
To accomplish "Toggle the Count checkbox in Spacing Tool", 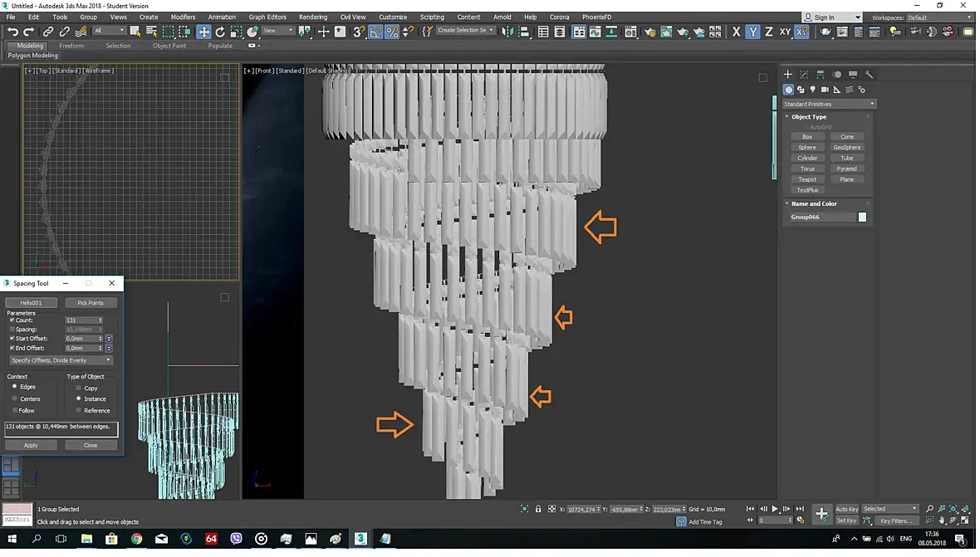I will (x=12, y=320).
